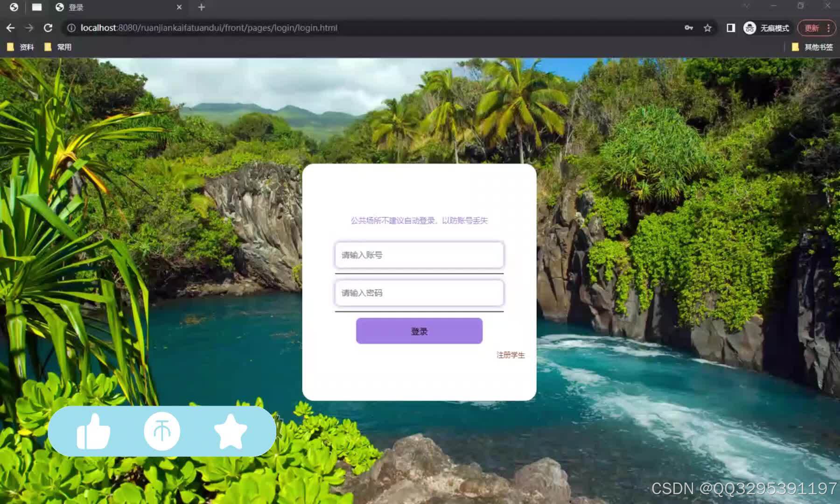The image size is (840, 504).
Task: Bookmark this page with the star icon
Action: pos(707,28)
